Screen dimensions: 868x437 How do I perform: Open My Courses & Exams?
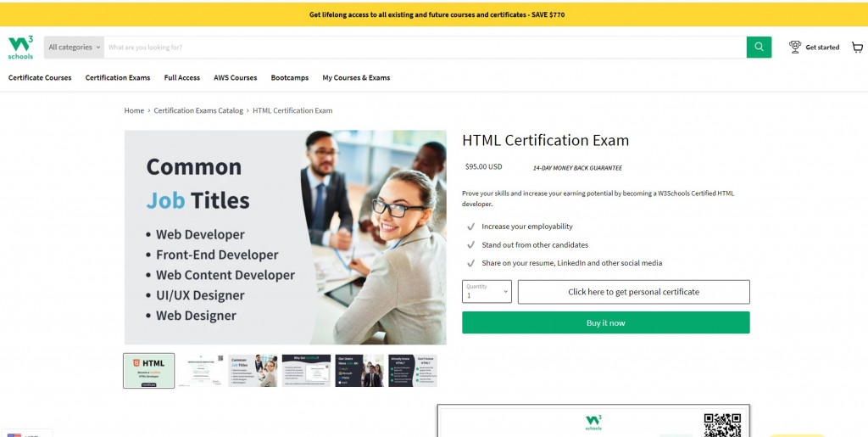coord(356,77)
